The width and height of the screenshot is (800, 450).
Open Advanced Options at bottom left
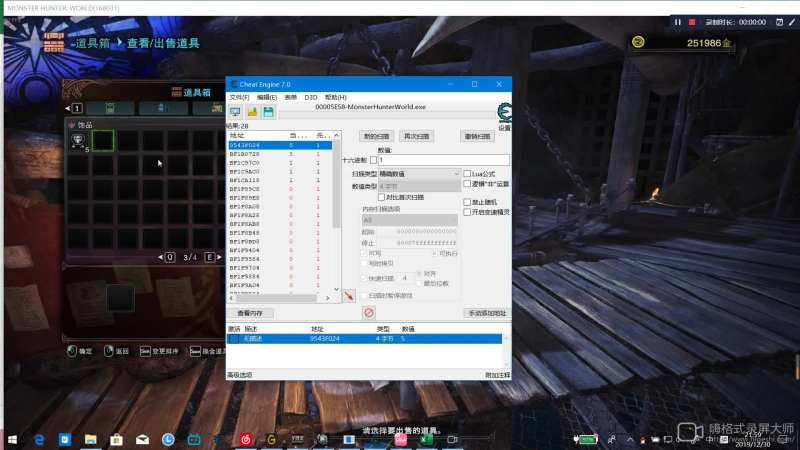[240, 375]
